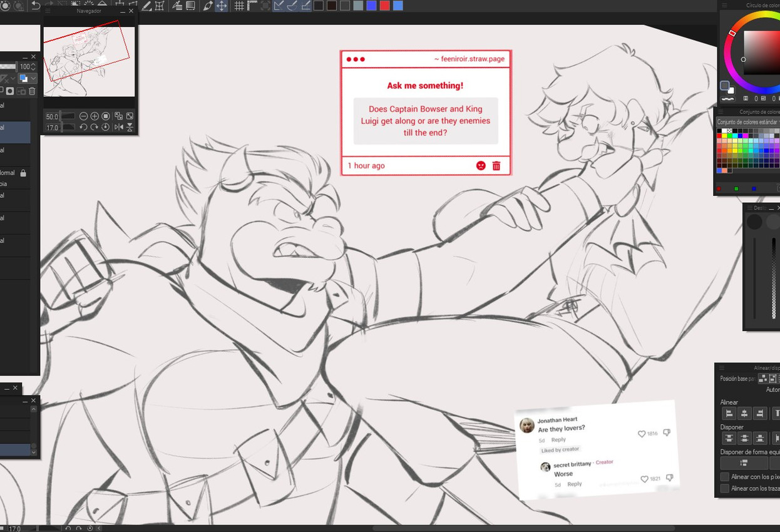Rotate canvas right in Navegador
Image resolution: width=780 pixels, height=532 pixels.
pyautogui.click(x=95, y=127)
